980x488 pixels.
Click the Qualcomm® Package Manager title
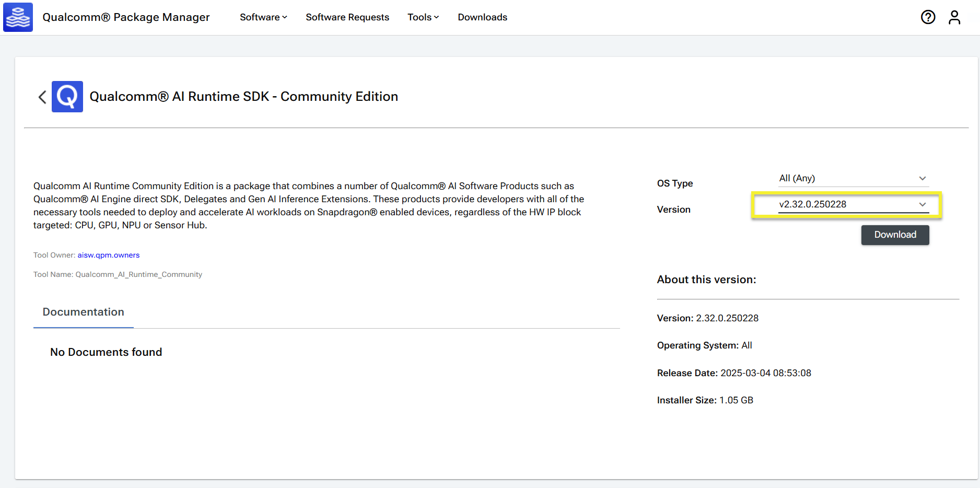126,17
